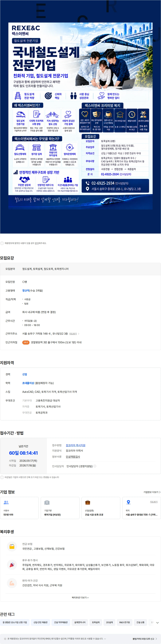The height and width of the screenshot is (644, 161).
Task: Select the 신입·인턴 채용관 tag
Action: [40, 622]
